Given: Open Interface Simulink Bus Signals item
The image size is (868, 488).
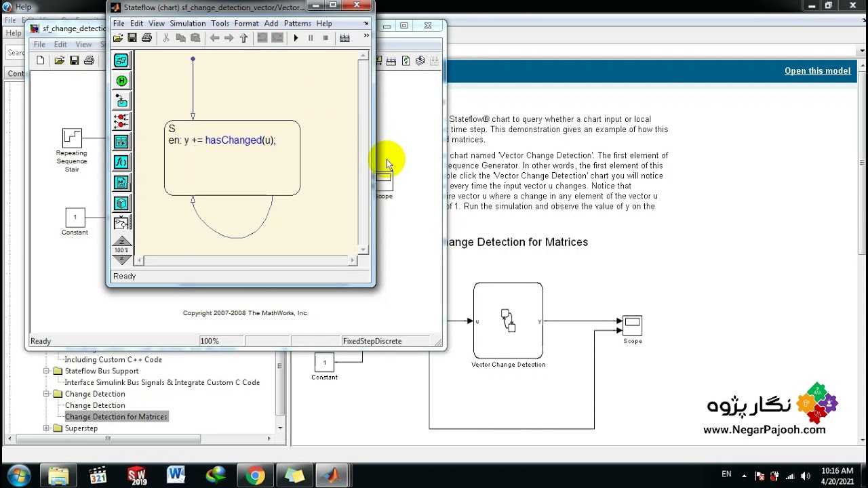Looking at the screenshot, I should coord(162,382).
